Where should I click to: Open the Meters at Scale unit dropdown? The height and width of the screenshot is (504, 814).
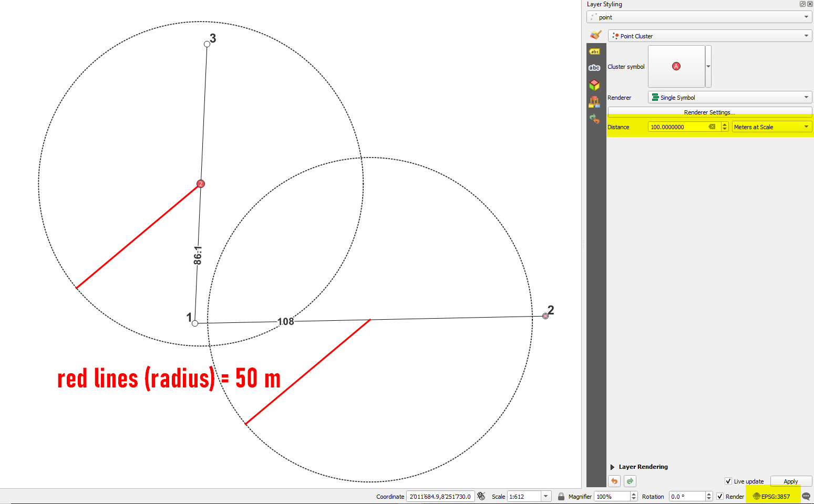coord(772,127)
